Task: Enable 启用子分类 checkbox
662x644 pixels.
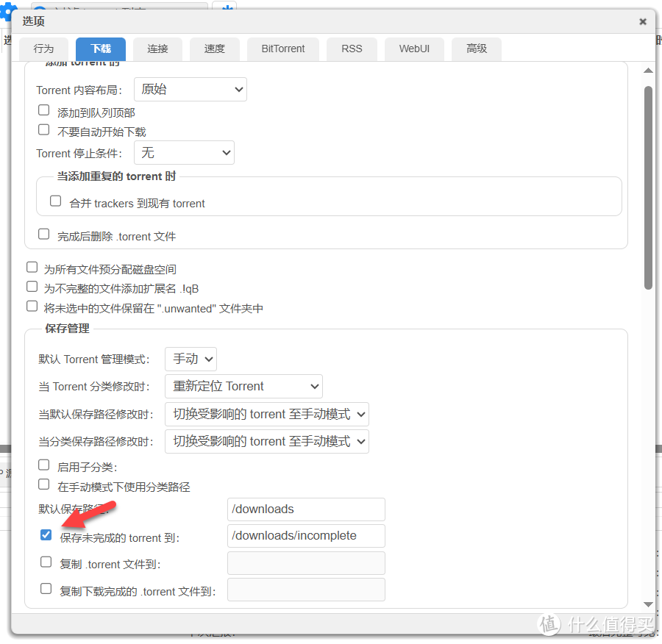Action: pyautogui.click(x=44, y=465)
